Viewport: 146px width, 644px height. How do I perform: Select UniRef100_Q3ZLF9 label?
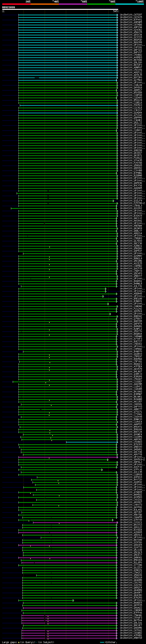[x=131, y=201]
